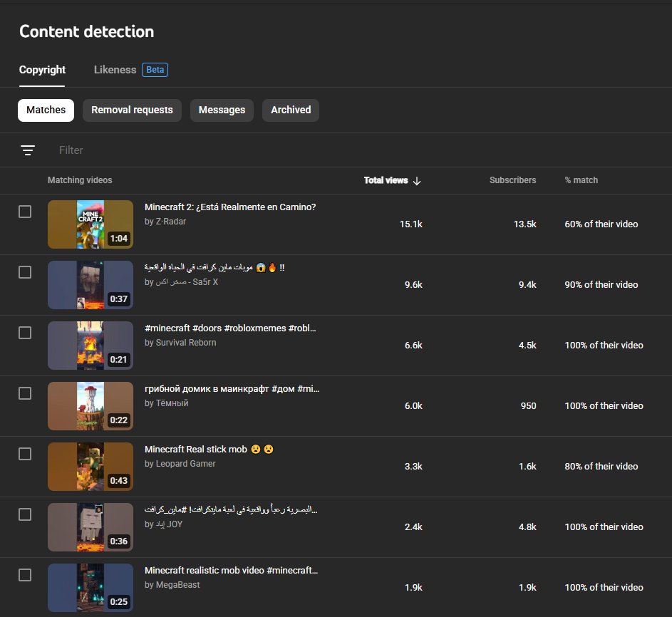Check the Тёмный video row checkbox
Screen dimensions: 672x617
tap(25, 393)
